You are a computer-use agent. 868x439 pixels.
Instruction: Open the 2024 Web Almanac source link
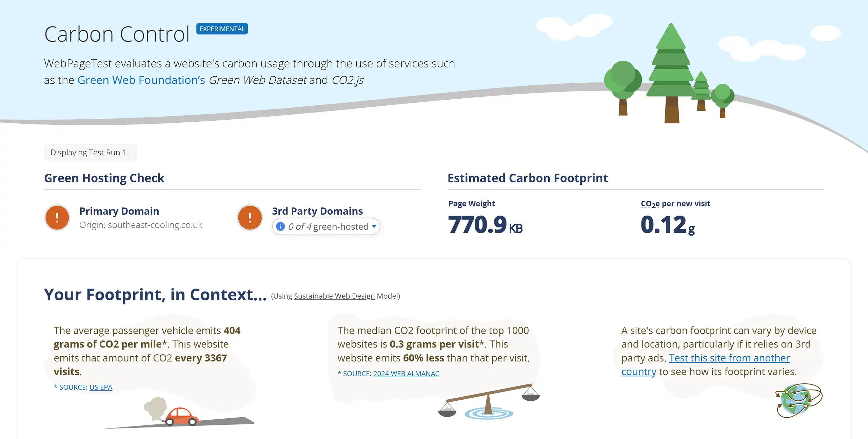pyautogui.click(x=406, y=374)
